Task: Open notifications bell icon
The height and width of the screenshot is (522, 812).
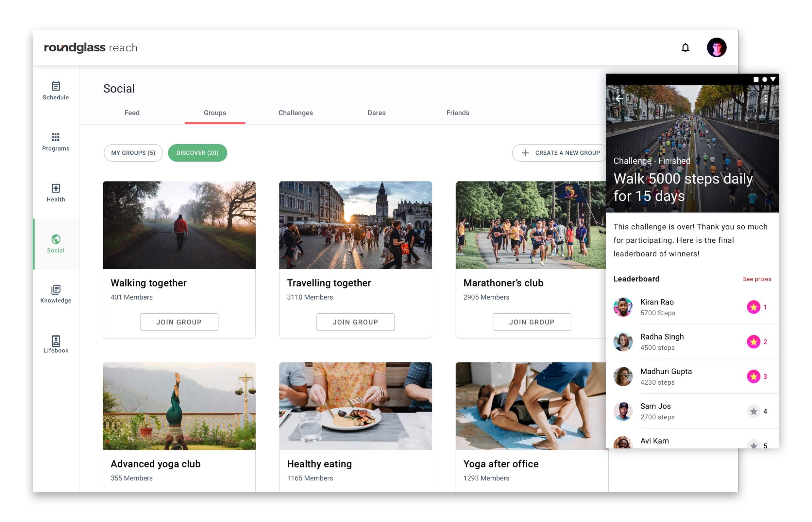Action: coord(685,48)
